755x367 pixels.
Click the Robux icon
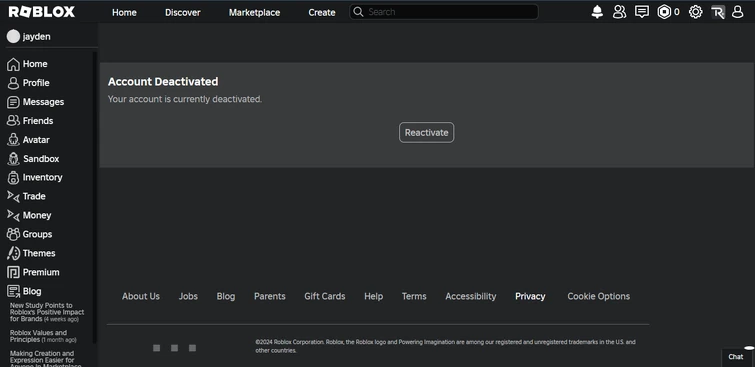tap(664, 12)
